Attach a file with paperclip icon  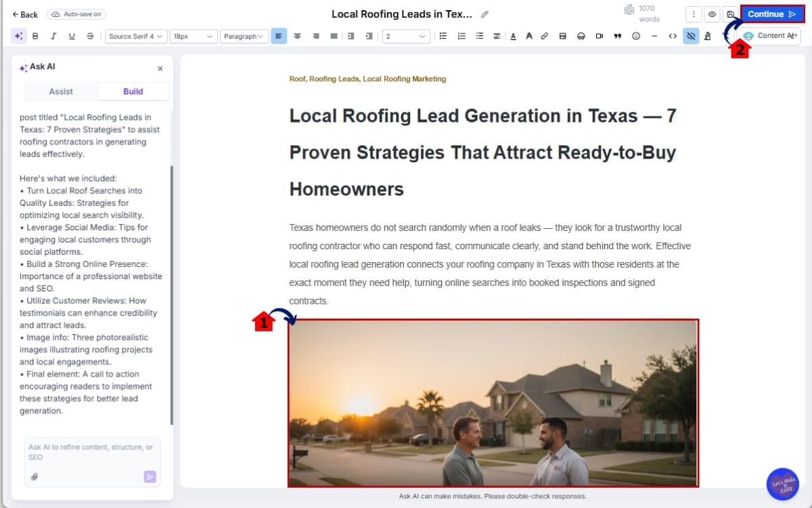coord(35,477)
